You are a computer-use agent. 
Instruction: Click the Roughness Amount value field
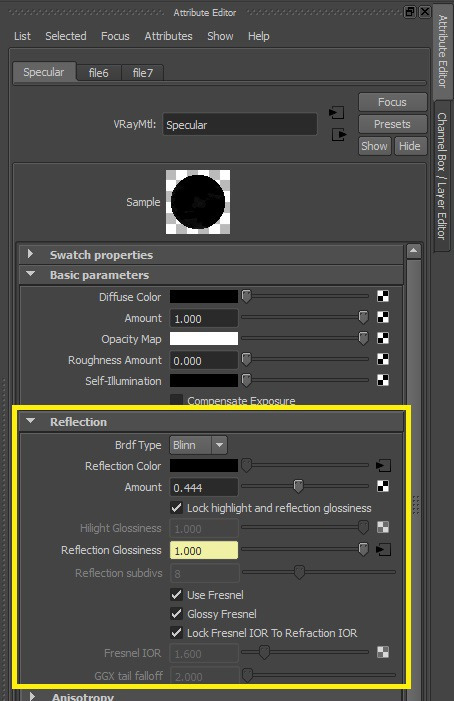click(x=204, y=360)
